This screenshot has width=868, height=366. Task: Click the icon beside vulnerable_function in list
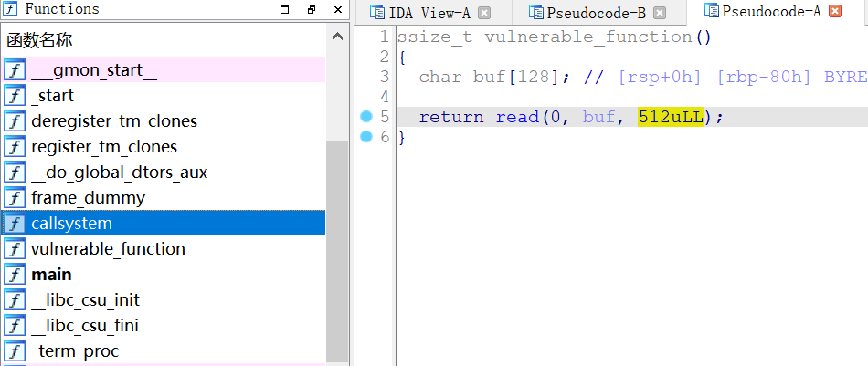15,249
